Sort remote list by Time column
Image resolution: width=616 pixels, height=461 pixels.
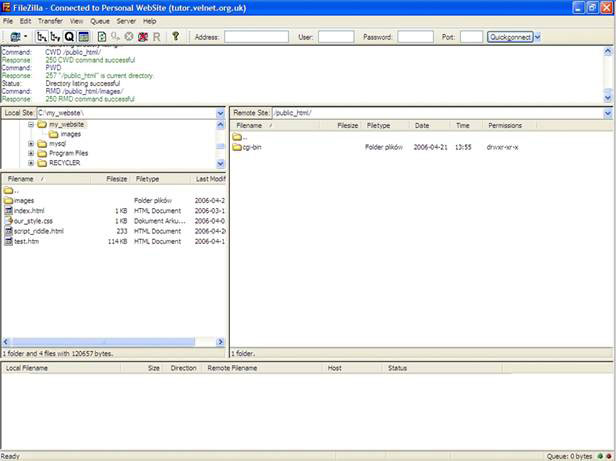pos(467,126)
